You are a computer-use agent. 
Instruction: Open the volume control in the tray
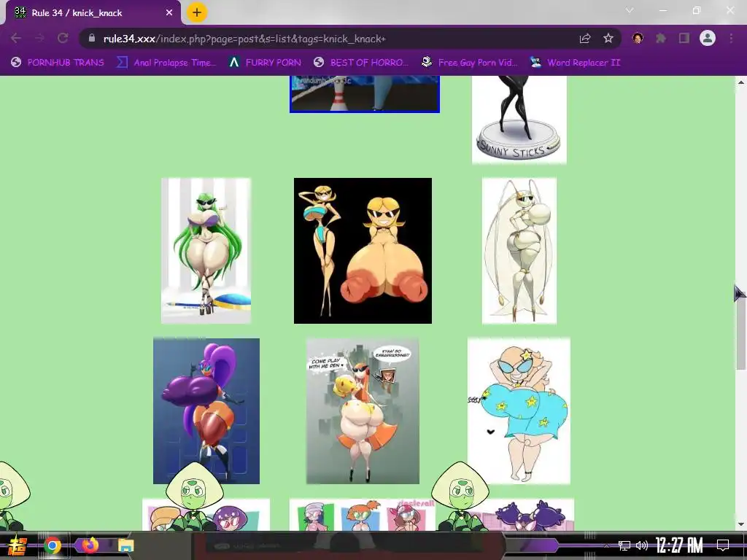click(x=642, y=545)
